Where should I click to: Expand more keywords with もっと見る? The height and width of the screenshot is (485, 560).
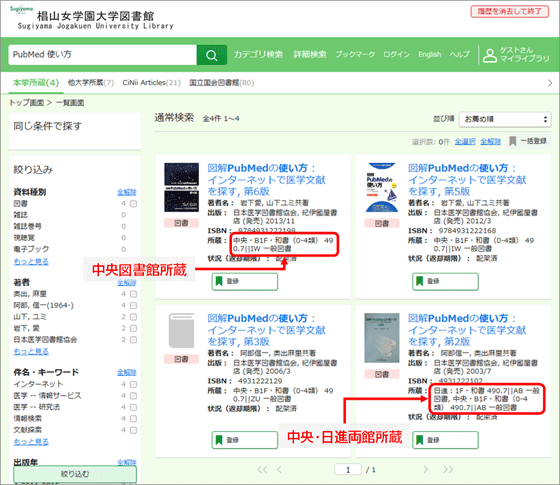[x=31, y=442]
